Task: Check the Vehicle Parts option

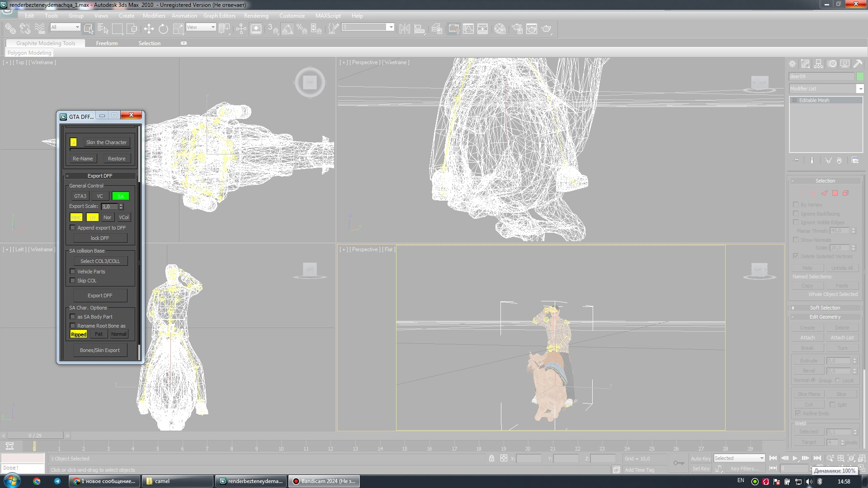Action: (x=73, y=272)
